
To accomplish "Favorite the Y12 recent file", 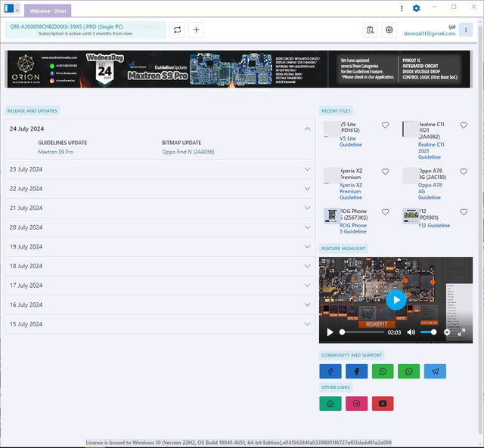I will 464,212.
